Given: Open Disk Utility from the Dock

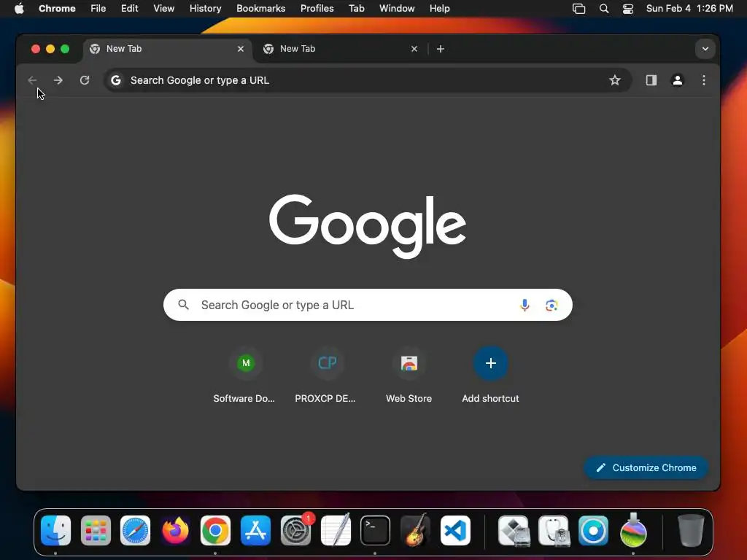Looking at the screenshot, I should [x=554, y=531].
